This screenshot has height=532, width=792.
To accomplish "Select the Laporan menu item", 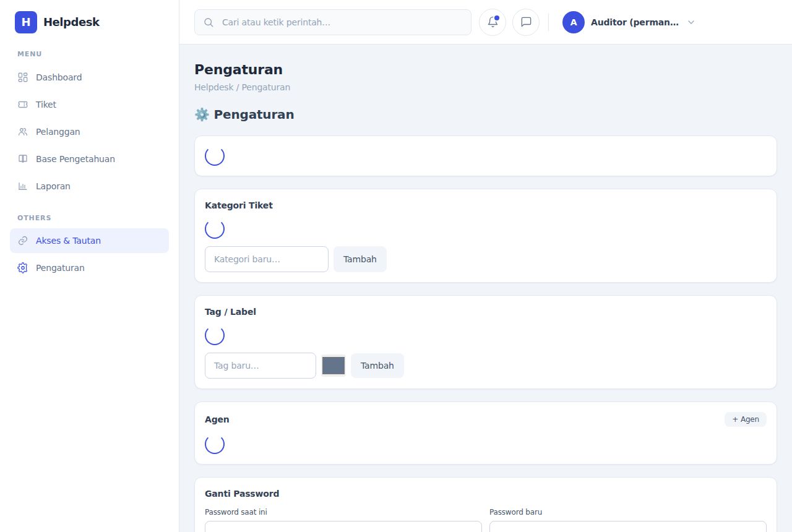I will pyautogui.click(x=89, y=186).
